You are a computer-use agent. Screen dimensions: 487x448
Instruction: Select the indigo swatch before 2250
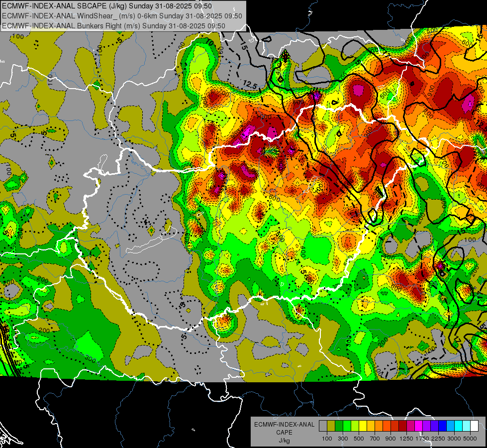[x=435, y=426]
